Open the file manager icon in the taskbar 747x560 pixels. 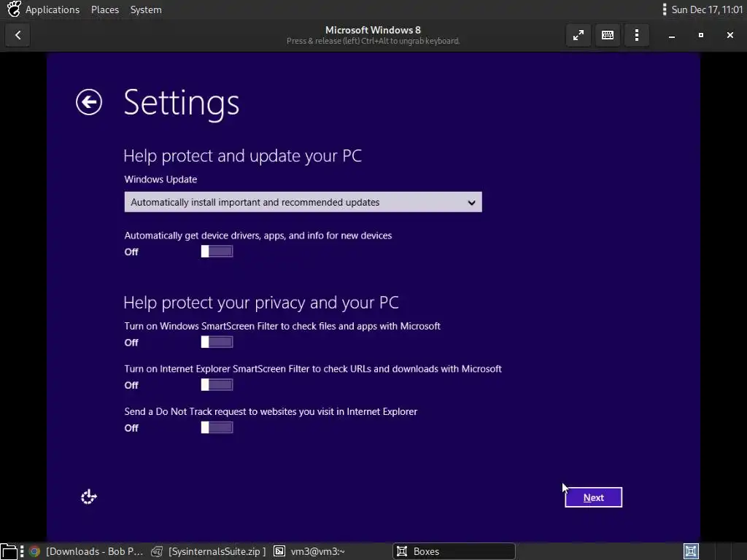click(x=9, y=551)
